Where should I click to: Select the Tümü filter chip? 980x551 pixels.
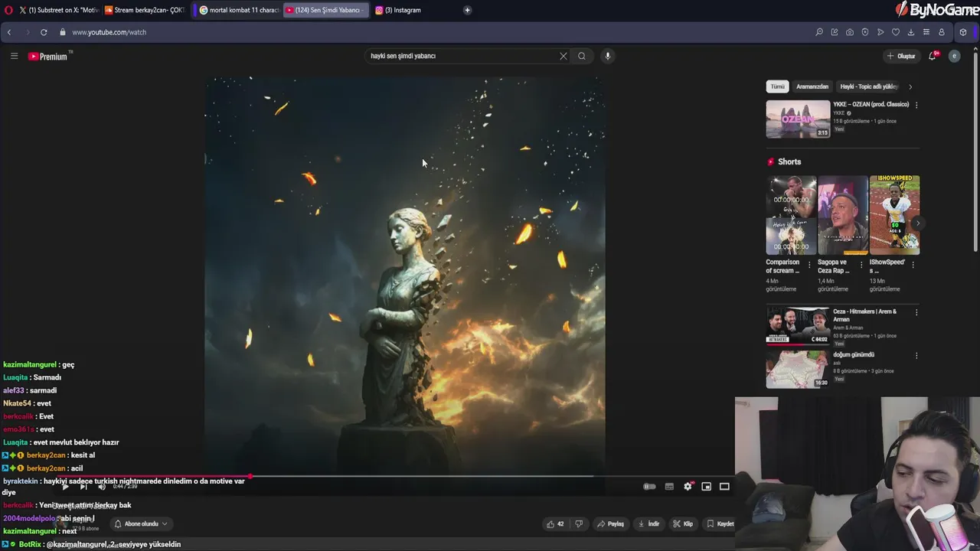777,86
